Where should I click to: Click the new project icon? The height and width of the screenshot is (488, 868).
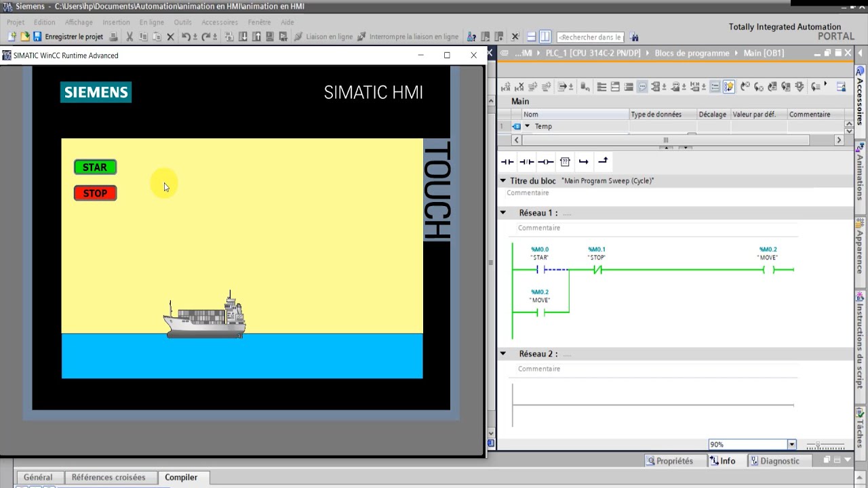click(x=12, y=37)
